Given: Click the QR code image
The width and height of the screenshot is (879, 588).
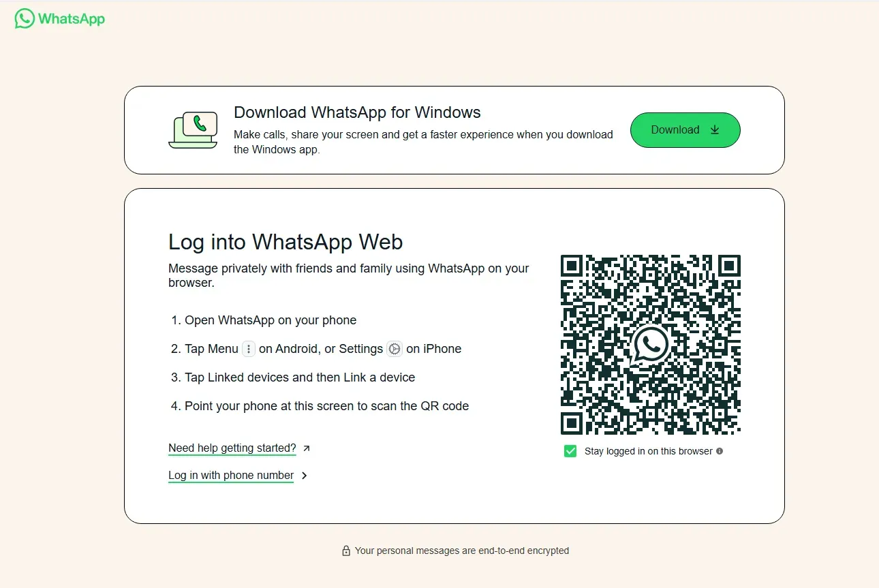Looking at the screenshot, I should tap(651, 345).
